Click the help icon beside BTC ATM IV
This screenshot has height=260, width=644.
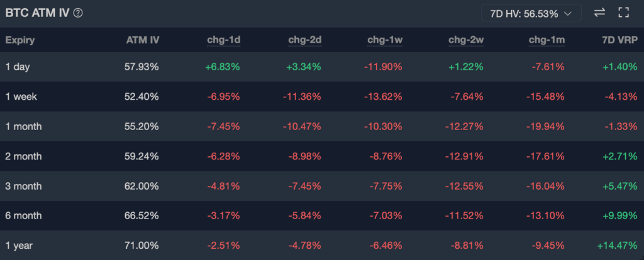[78, 13]
